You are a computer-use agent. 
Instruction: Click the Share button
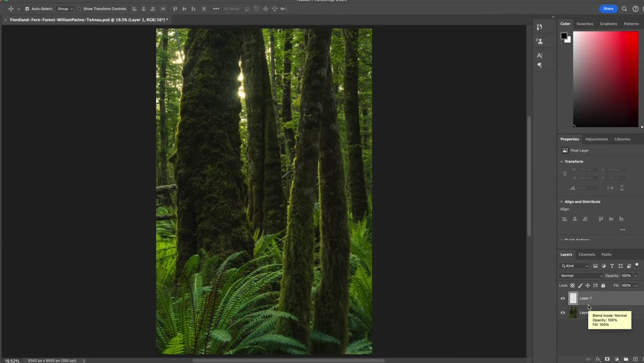608,9
